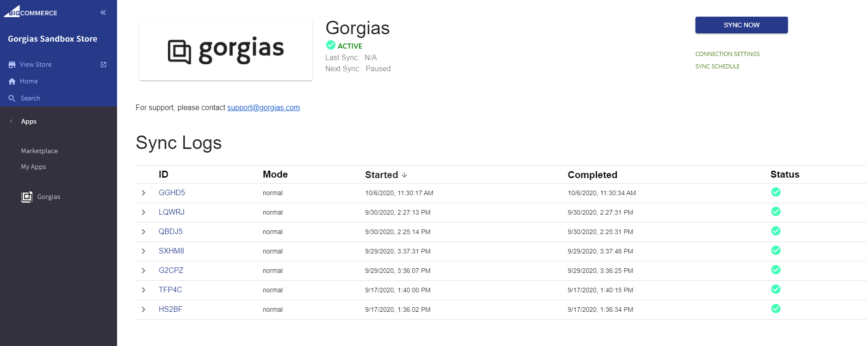Click support@gorgias.com email link

[x=263, y=107]
